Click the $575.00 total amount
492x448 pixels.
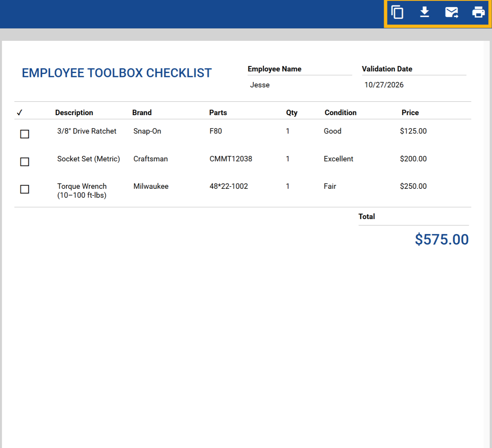[442, 240]
